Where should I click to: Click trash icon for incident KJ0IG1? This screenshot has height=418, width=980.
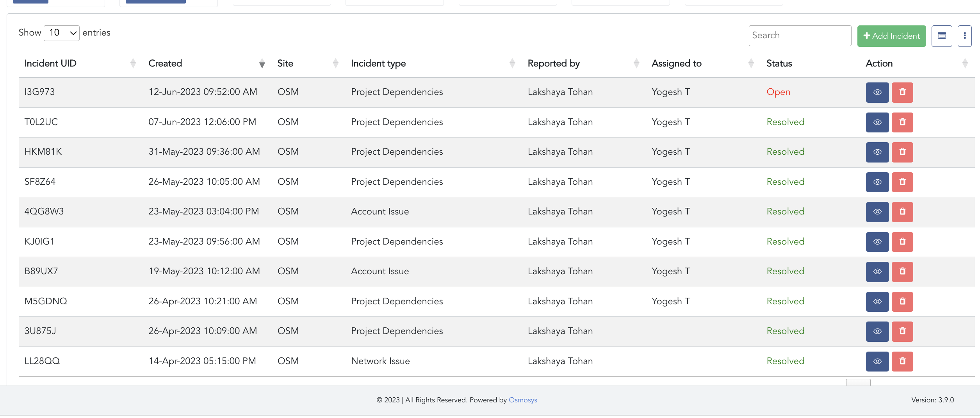(902, 242)
